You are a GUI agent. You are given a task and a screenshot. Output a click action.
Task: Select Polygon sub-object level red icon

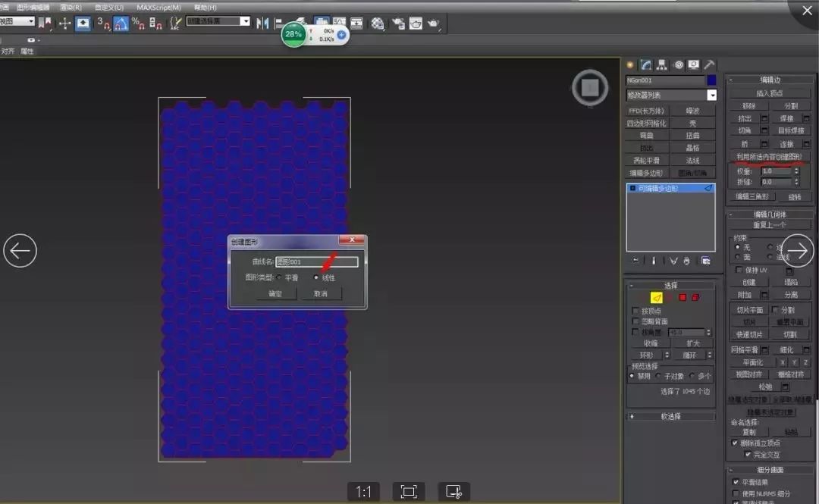pyautogui.click(x=682, y=298)
